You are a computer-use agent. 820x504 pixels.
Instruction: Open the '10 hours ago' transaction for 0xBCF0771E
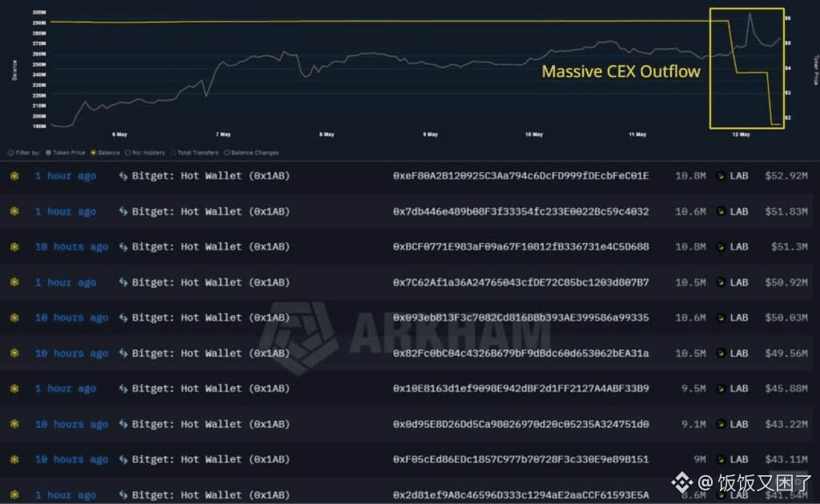tap(71, 246)
